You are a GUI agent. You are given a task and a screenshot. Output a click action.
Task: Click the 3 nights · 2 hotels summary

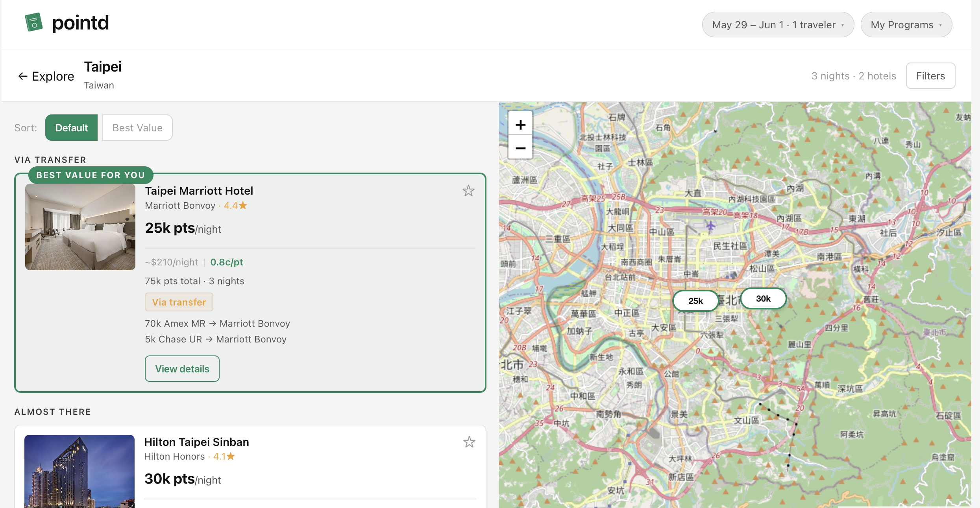click(854, 76)
